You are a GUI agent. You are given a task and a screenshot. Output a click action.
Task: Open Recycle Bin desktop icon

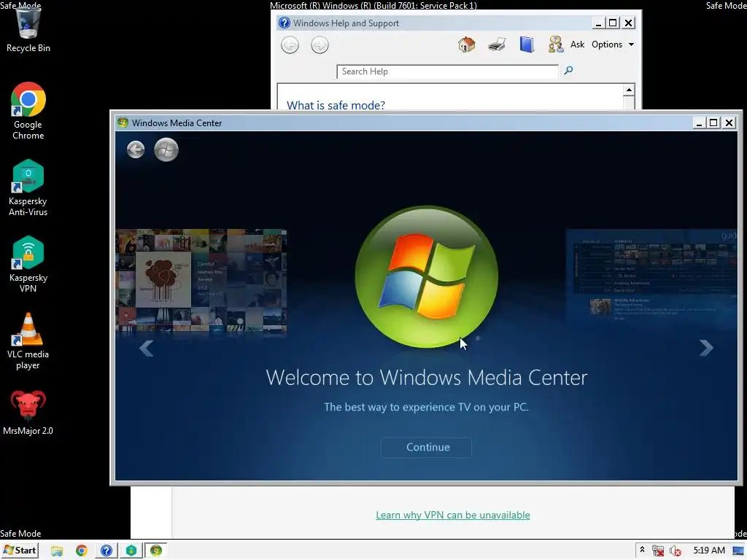(28, 28)
